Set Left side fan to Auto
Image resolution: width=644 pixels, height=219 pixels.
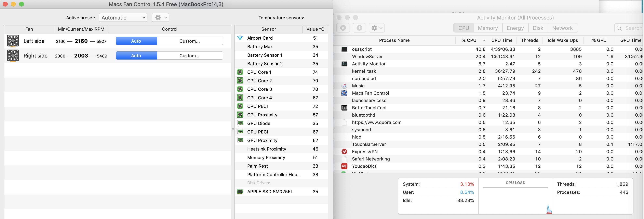(136, 41)
